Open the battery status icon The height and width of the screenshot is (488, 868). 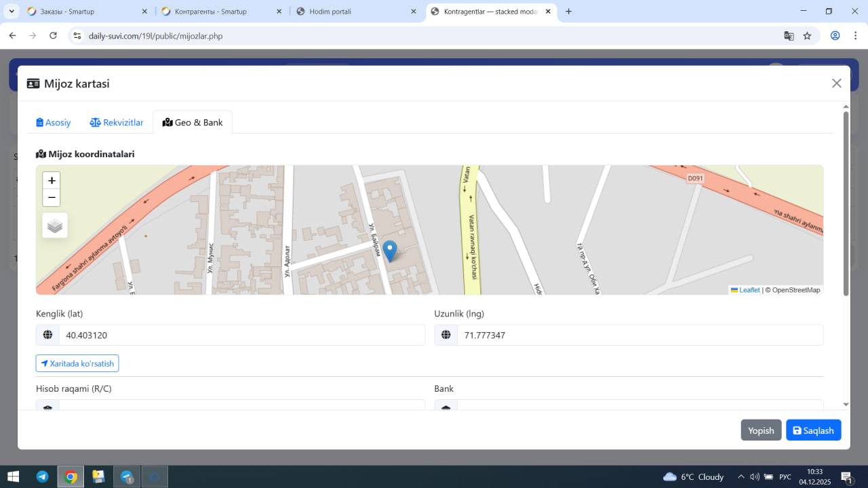[768, 476]
